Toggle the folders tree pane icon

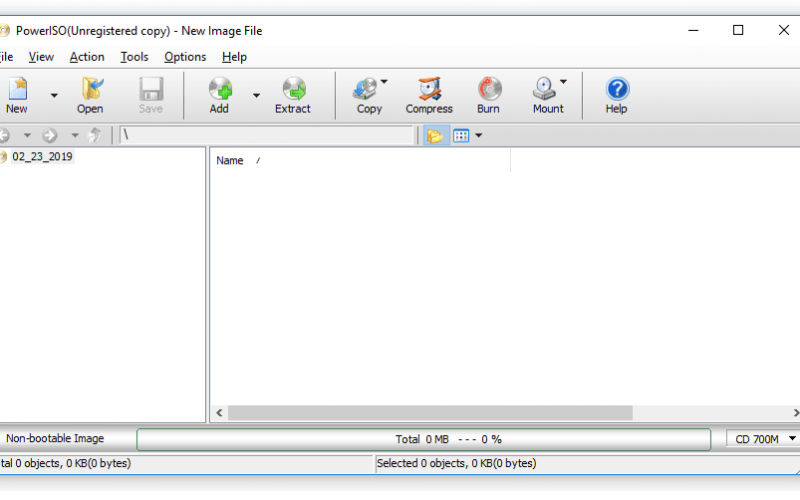pyautogui.click(x=436, y=136)
